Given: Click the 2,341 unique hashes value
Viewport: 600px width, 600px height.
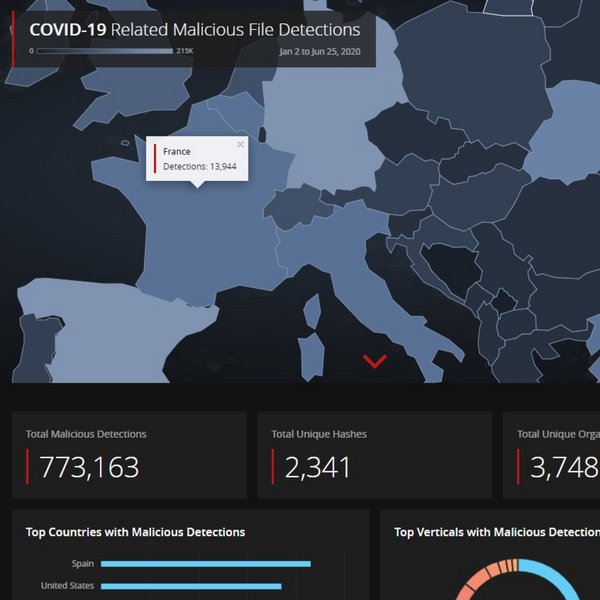Looking at the screenshot, I should tap(318, 467).
